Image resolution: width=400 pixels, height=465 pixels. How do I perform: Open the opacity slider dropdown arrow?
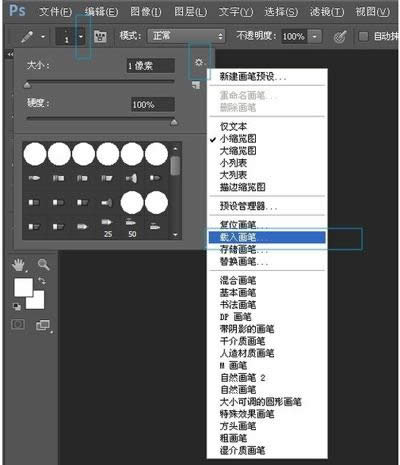[314, 36]
